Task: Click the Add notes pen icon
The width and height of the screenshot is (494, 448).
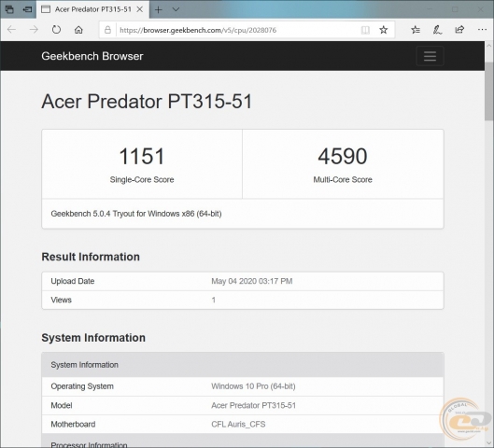Action: (x=437, y=30)
